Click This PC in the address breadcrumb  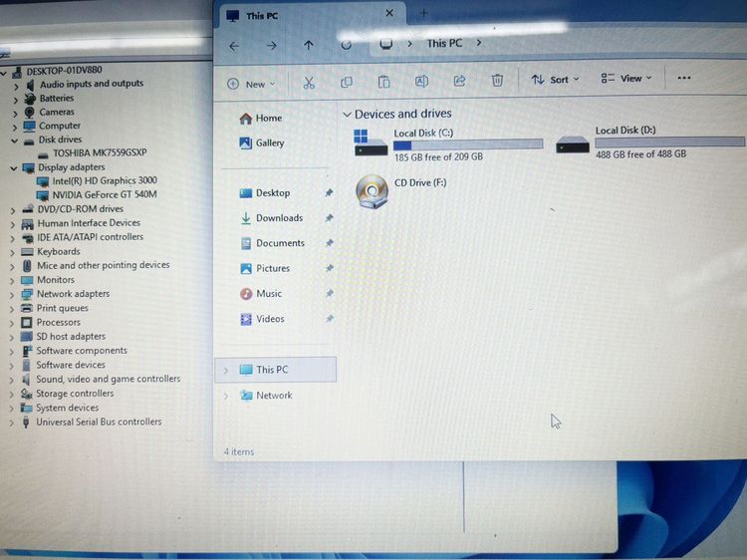pyautogui.click(x=444, y=44)
